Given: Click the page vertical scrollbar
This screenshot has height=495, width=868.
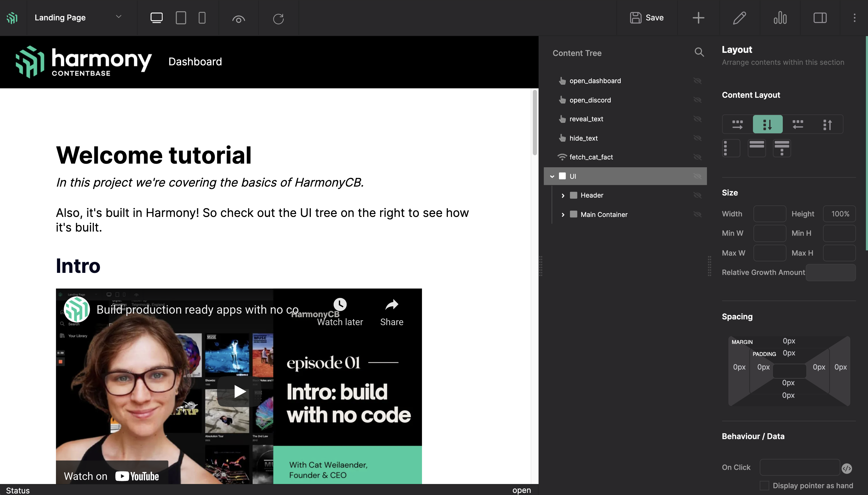Looking at the screenshot, I should [x=535, y=122].
